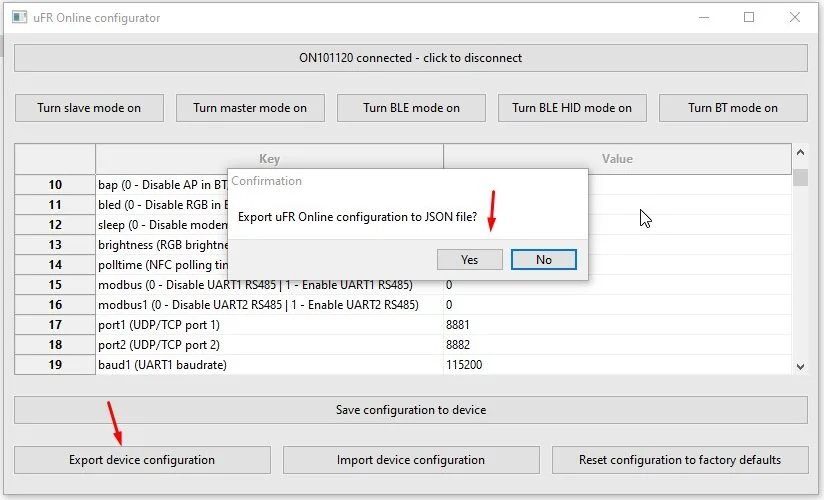The height and width of the screenshot is (500, 824).
Task: Click the uFR Online configurator app icon
Action: 19,17
